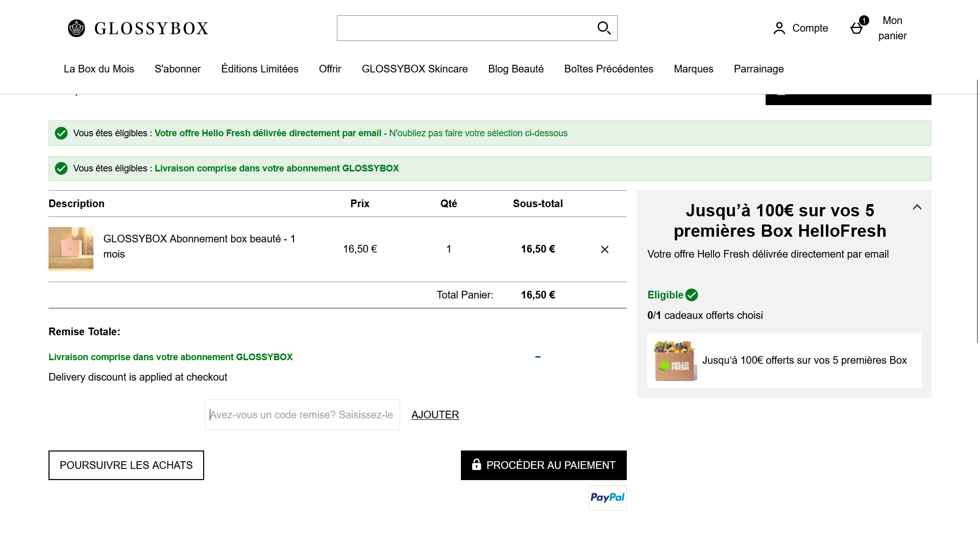The height and width of the screenshot is (551, 980).
Task: Open the basket icon with badge
Action: coord(859,26)
